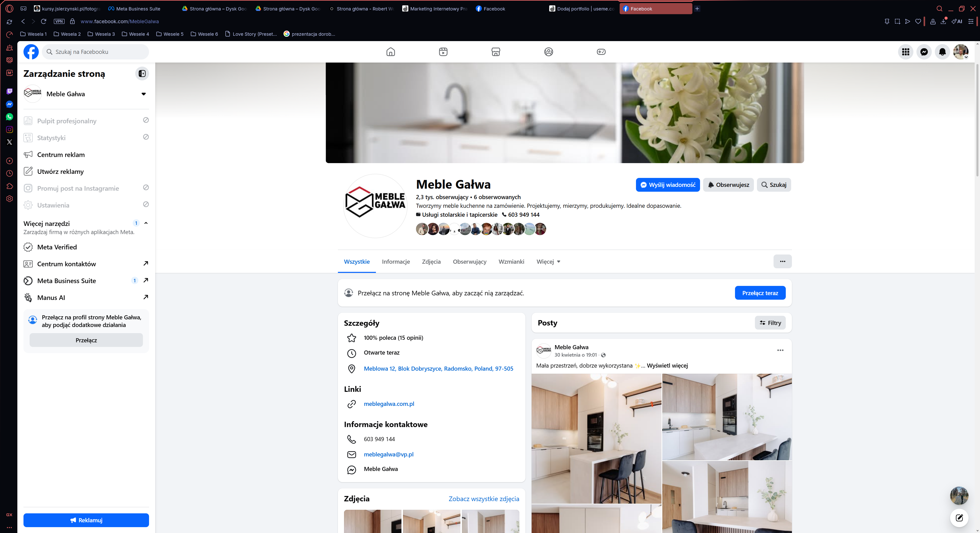The height and width of the screenshot is (533, 980).
Task: Open the notifications bell
Action: [x=942, y=52]
